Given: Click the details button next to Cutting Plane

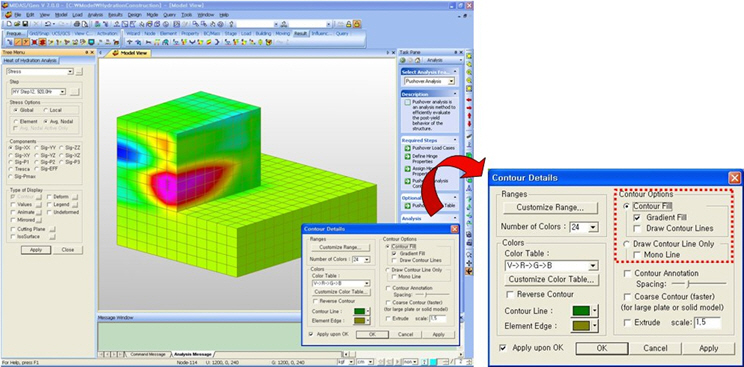Looking at the screenshot, I should 53,229.
